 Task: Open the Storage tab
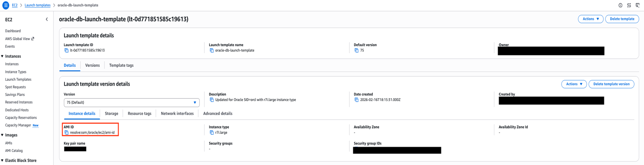coord(111,114)
